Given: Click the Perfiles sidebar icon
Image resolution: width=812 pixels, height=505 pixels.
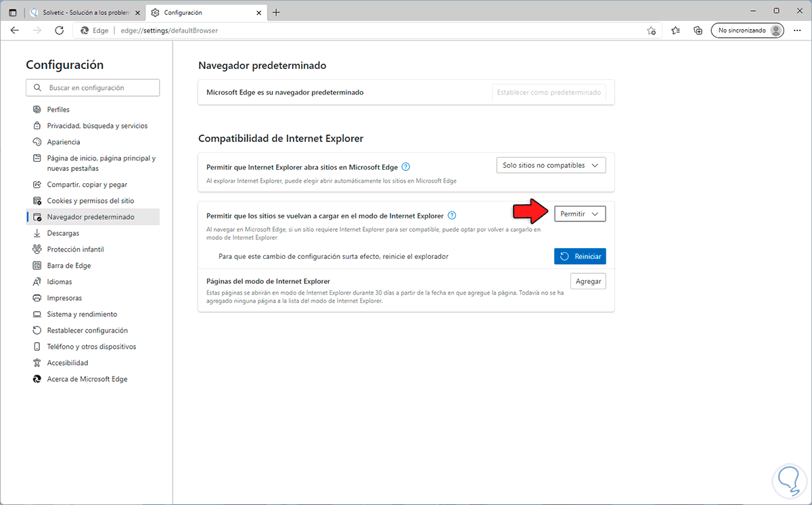Looking at the screenshot, I should click(37, 110).
